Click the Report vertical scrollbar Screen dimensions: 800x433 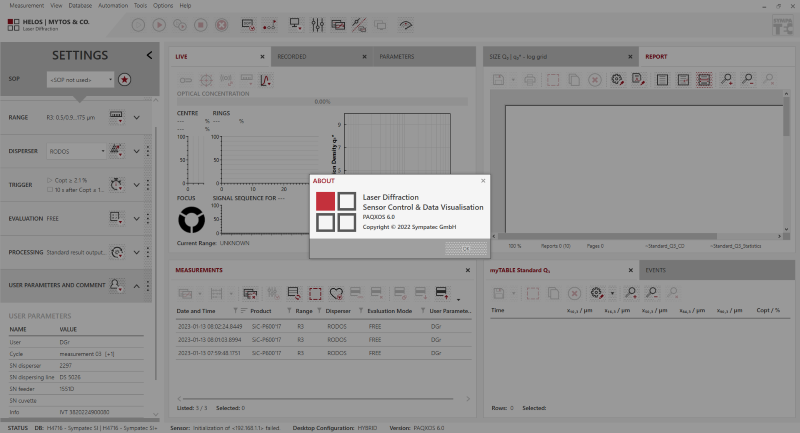coord(786,117)
